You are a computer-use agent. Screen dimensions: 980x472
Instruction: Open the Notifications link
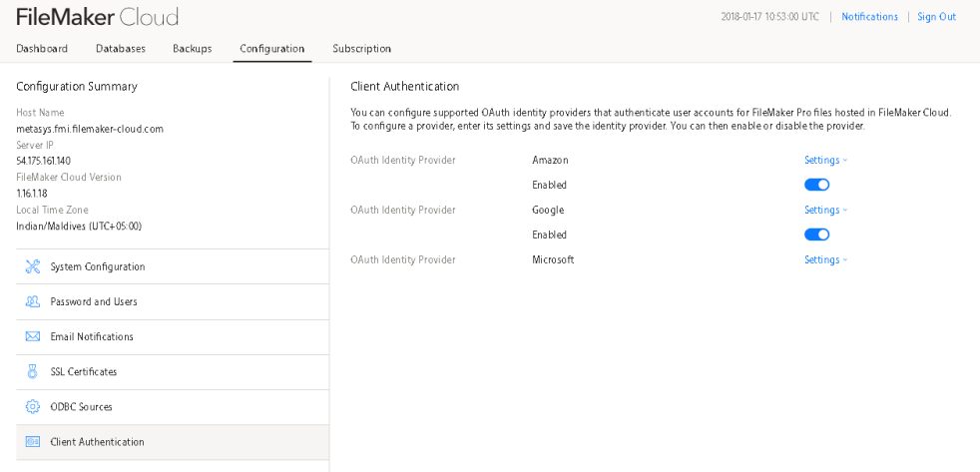click(x=869, y=17)
